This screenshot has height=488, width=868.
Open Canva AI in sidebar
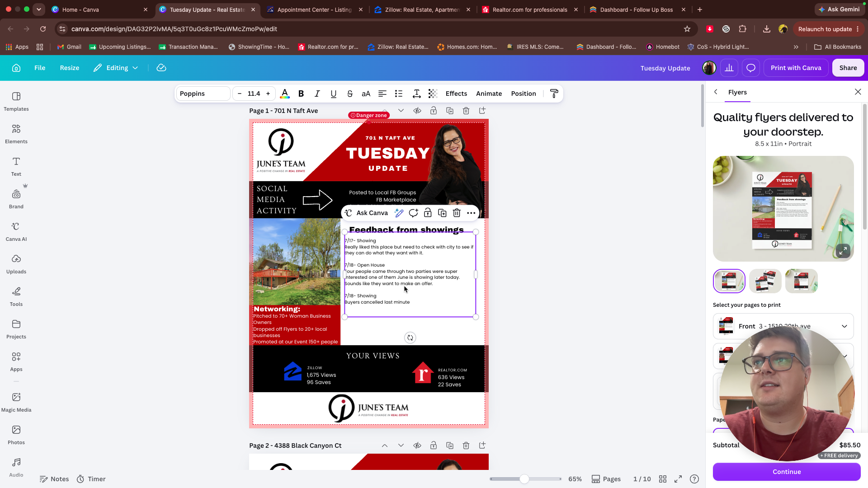(x=16, y=231)
